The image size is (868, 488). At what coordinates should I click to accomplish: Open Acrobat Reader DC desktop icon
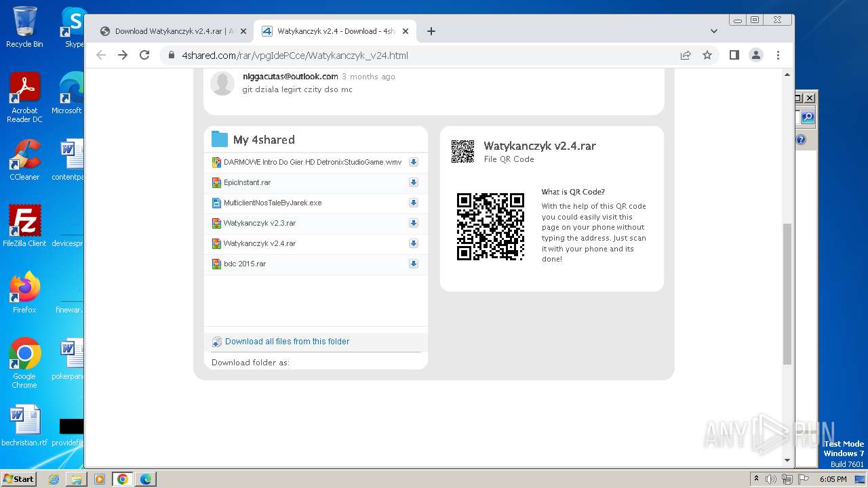point(24,98)
